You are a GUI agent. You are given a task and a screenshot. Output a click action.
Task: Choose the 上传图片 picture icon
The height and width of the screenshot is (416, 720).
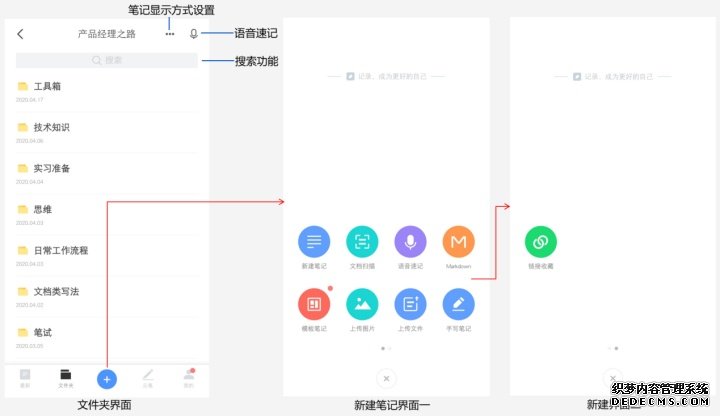coord(362,304)
